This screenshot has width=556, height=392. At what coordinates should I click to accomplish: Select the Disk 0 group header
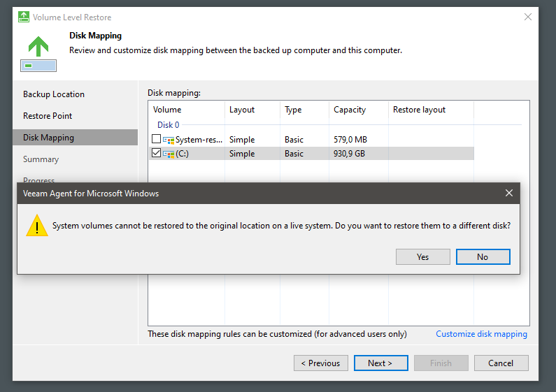[168, 125]
